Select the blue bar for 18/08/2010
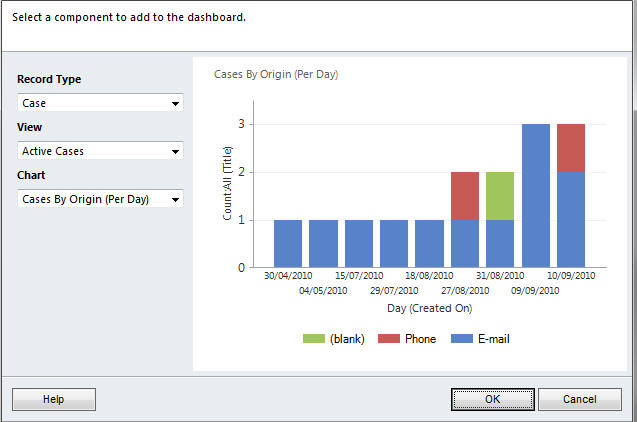The width and height of the screenshot is (637, 422). pos(429,243)
